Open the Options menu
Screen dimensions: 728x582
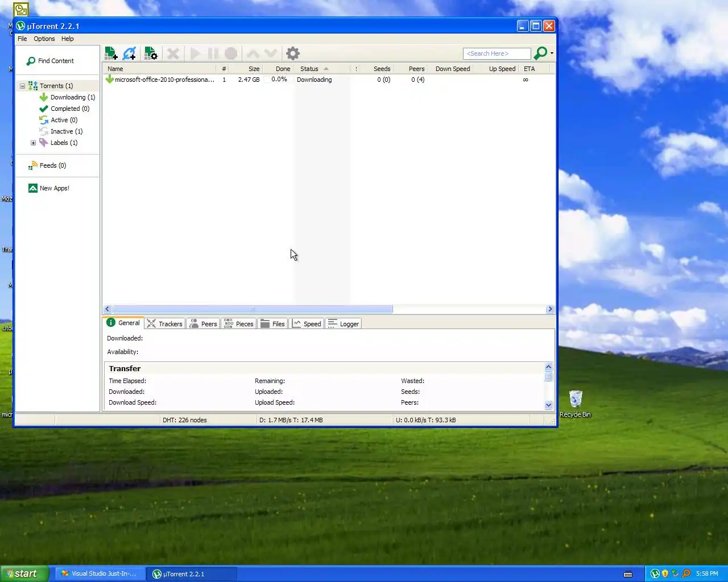[44, 39]
